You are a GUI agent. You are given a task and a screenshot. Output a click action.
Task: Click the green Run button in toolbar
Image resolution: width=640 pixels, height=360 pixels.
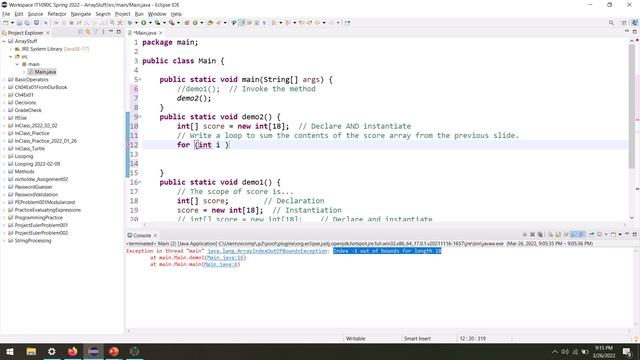pyautogui.click(x=144, y=23)
